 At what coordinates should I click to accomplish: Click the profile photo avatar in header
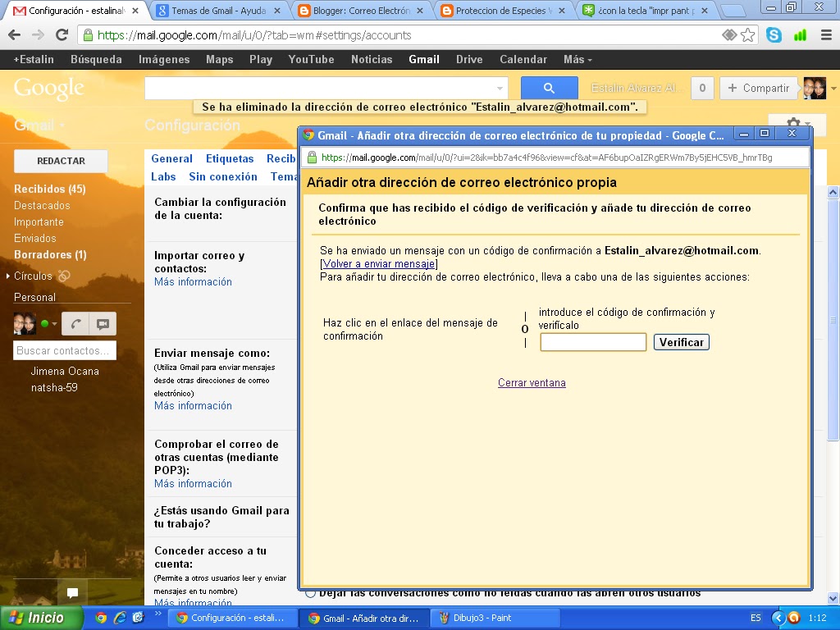pos(815,89)
